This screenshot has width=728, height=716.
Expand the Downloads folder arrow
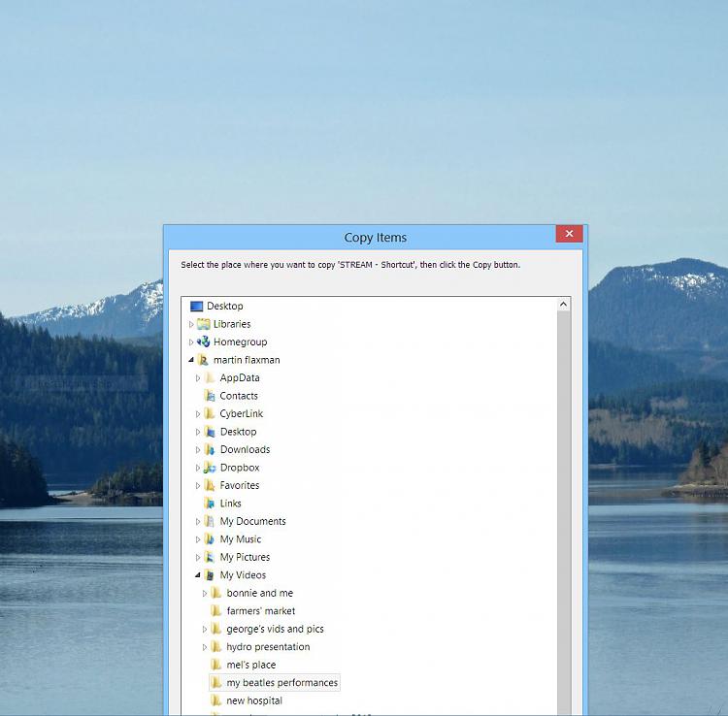pos(198,450)
